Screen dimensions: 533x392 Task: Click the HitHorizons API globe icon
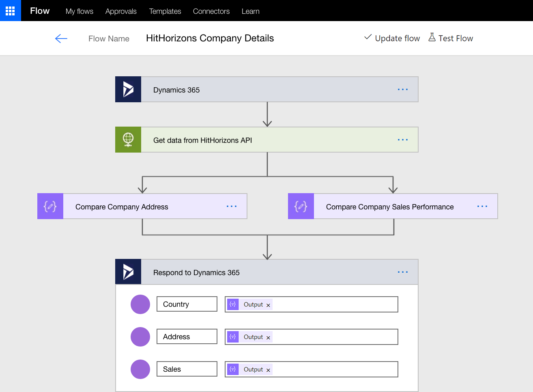128,140
